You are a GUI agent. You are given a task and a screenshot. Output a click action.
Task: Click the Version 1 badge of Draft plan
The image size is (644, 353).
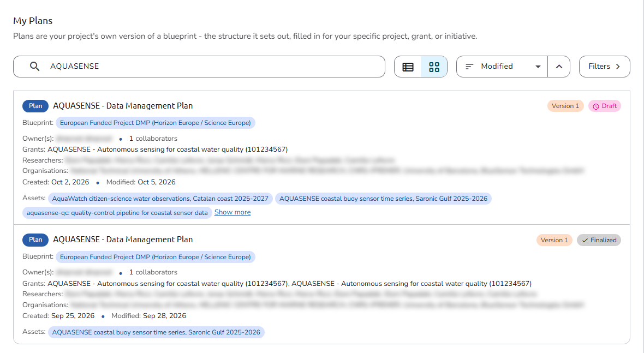[x=565, y=106]
